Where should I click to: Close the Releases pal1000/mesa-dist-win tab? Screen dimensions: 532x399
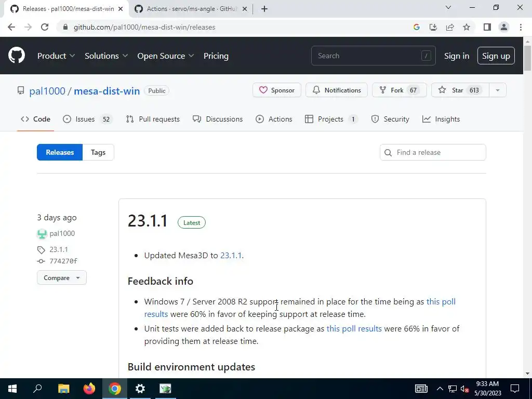click(x=121, y=9)
